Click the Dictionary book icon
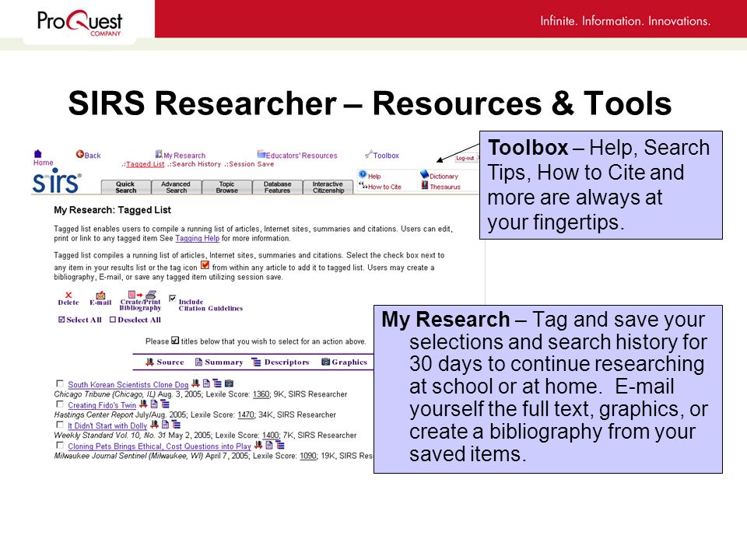The image size is (747, 560). pyautogui.click(x=425, y=174)
